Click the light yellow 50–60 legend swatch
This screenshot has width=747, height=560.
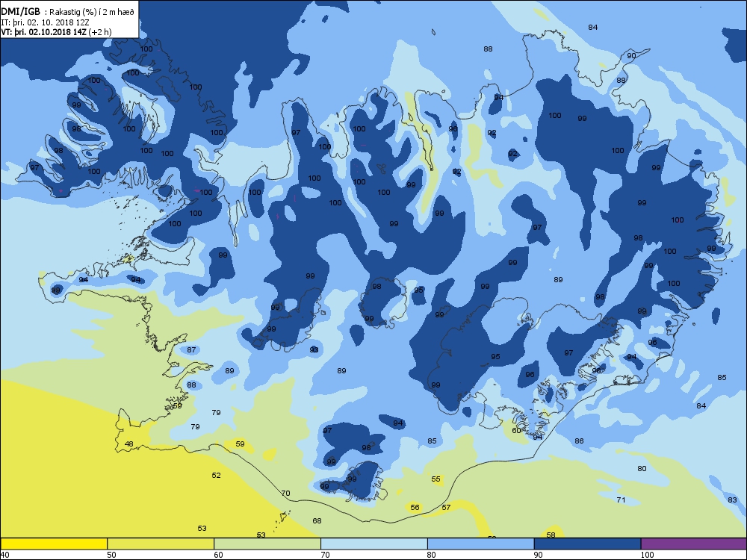click(161, 544)
